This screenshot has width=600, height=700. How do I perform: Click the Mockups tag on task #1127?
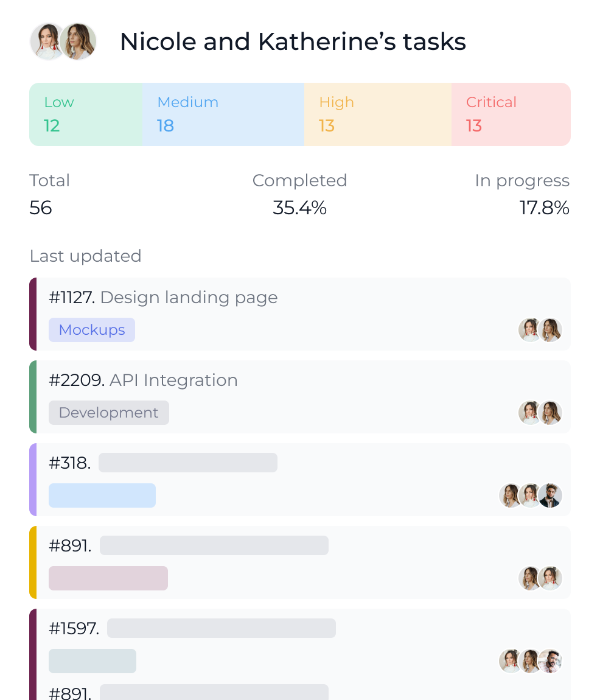pyautogui.click(x=92, y=329)
